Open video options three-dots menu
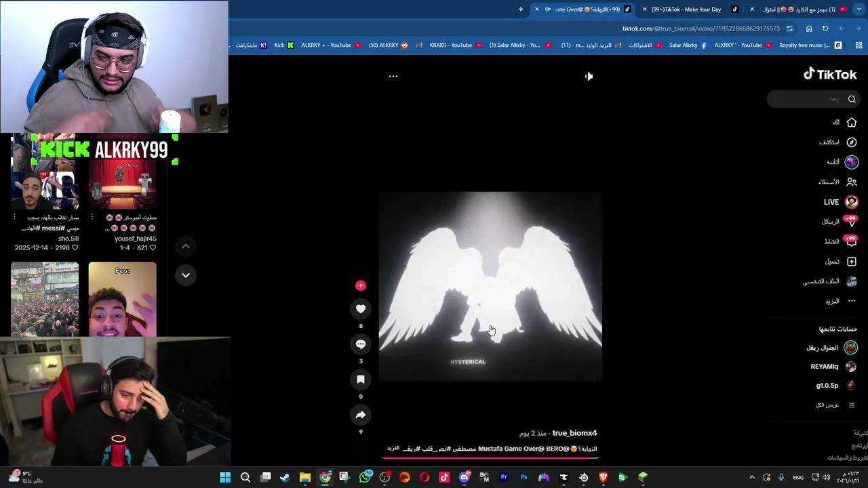Screen dimensions: 868x488 click(393, 77)
